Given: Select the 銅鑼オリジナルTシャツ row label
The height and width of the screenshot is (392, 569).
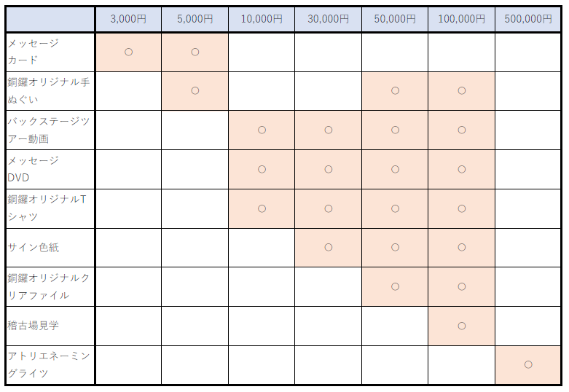Looking at the screenshot, I should click(50, 208).
